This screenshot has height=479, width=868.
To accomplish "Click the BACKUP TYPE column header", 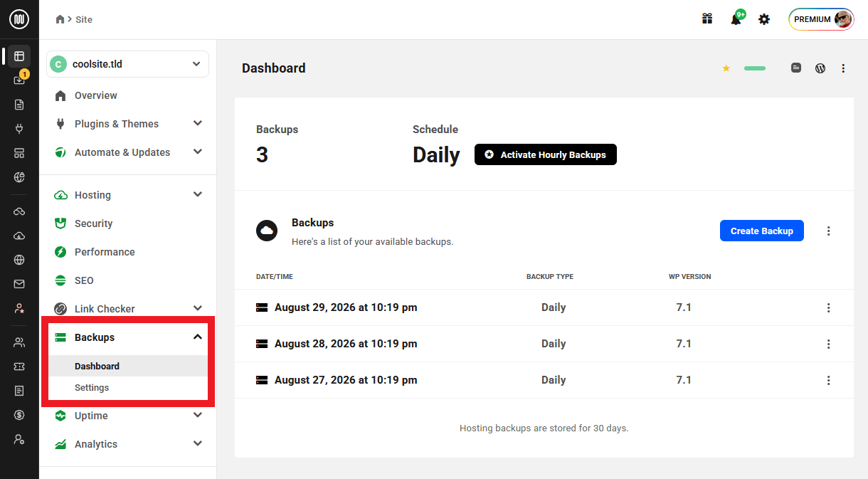I will coord(550,276).
